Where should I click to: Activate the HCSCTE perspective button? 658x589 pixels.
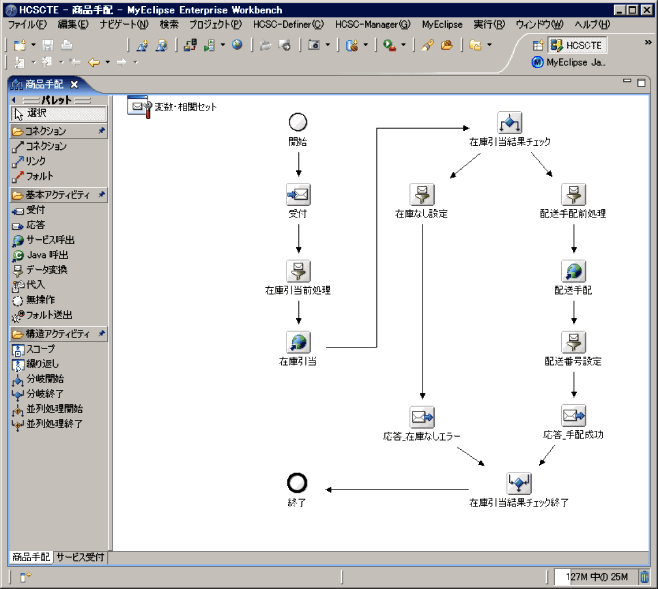pyautogui.click(x=576, y=45)
